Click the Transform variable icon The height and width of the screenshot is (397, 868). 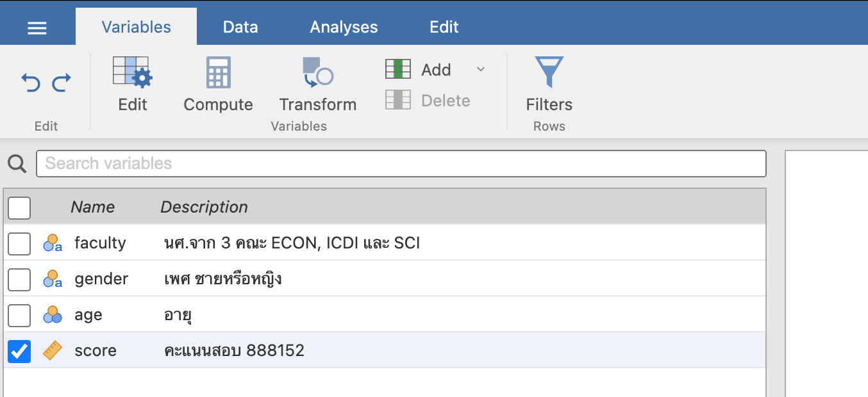point(317,72)
